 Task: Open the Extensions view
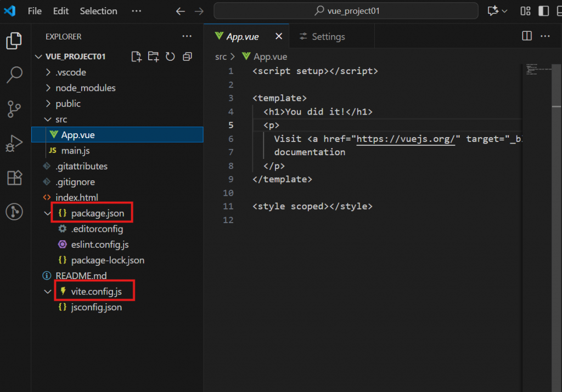(x=14, y=178)
